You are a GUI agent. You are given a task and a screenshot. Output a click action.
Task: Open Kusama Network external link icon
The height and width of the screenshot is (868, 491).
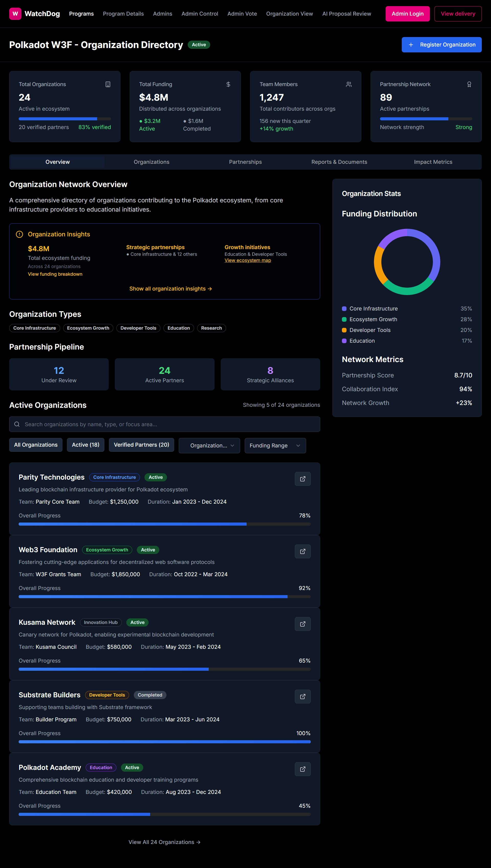coord(303,624)
